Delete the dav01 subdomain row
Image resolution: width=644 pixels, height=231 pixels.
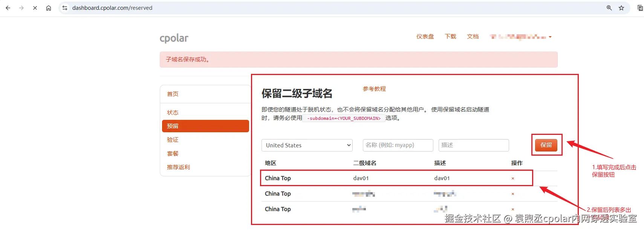513,178
